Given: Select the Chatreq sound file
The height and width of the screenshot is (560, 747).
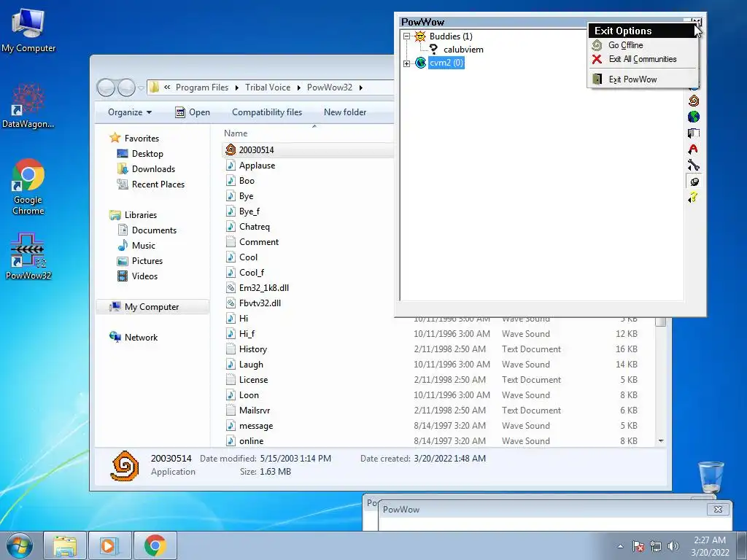Looking at the screenshot, I should pos(254,227).
